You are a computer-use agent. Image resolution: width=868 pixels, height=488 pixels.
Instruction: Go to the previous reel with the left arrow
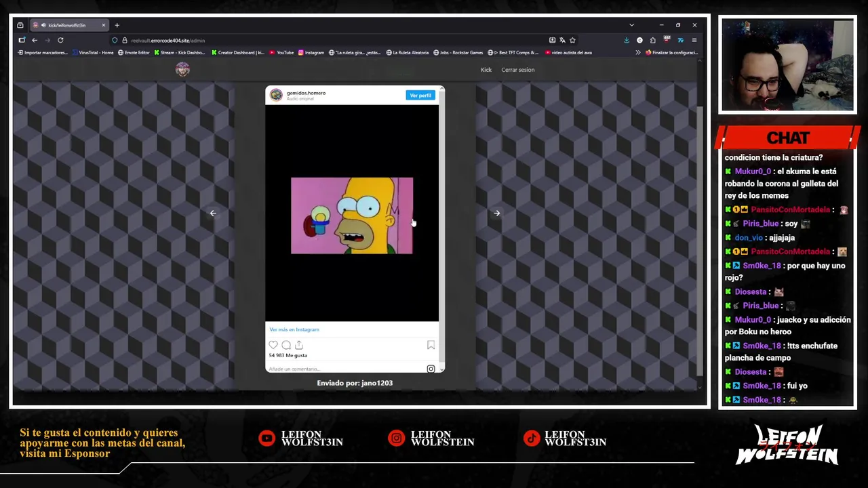(x=213, y=213)
